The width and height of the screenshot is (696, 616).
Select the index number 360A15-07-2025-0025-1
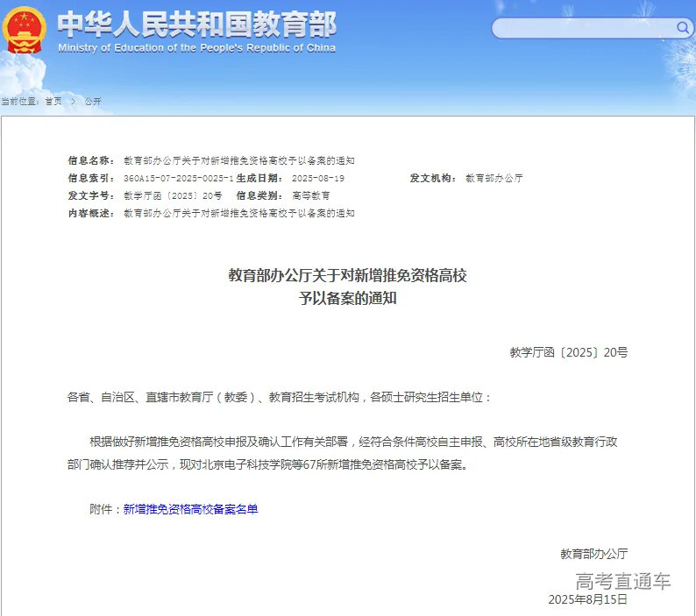(x=179, y=179)
